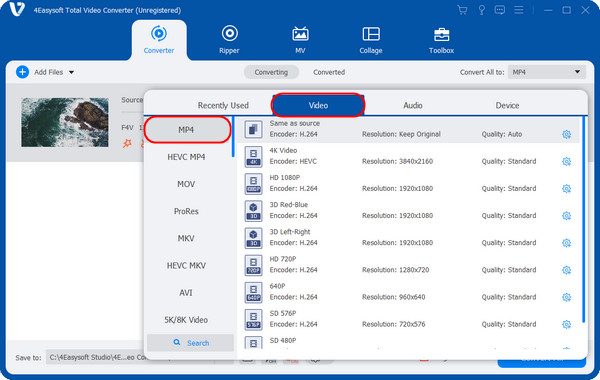Viewport: 600px width, 380px height.
Task: Select the Recently Used format tab
Action: pyautogui.click(x=223, y=105)
